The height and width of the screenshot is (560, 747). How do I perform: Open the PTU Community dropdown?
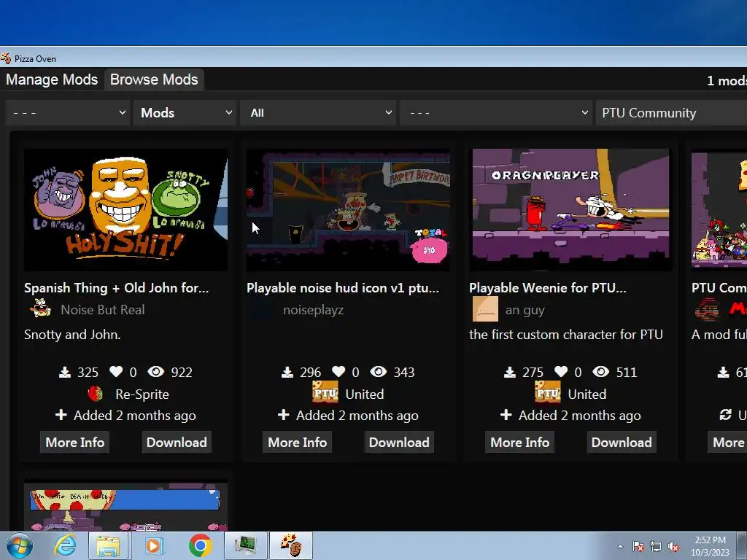point(671,113)
